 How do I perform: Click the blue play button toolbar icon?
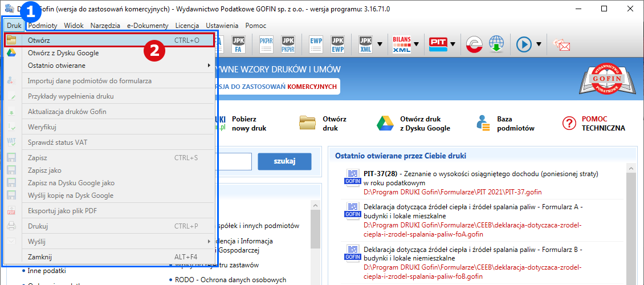pos(524,43)
